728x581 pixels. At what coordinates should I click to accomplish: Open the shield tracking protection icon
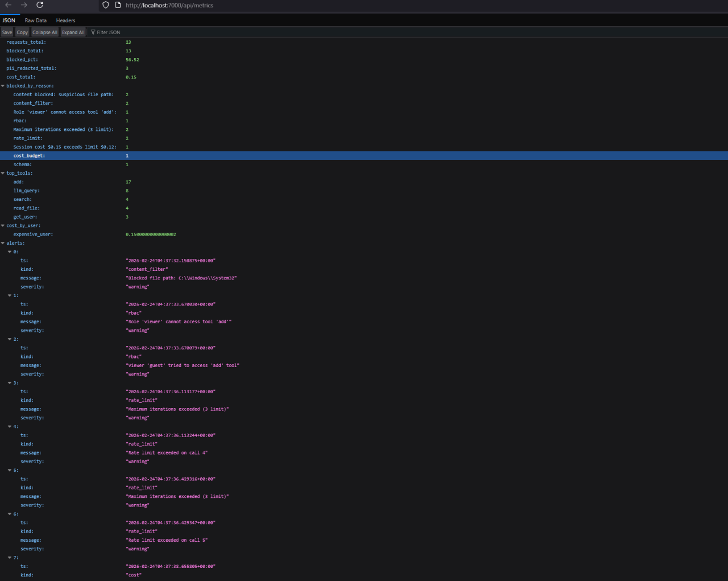point(106,5)
